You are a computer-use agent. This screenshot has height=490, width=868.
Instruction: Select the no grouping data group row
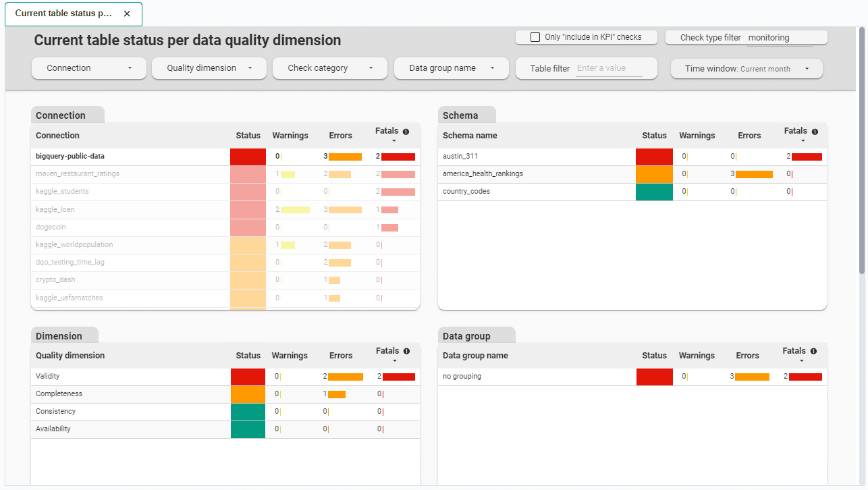coord(632,377)
